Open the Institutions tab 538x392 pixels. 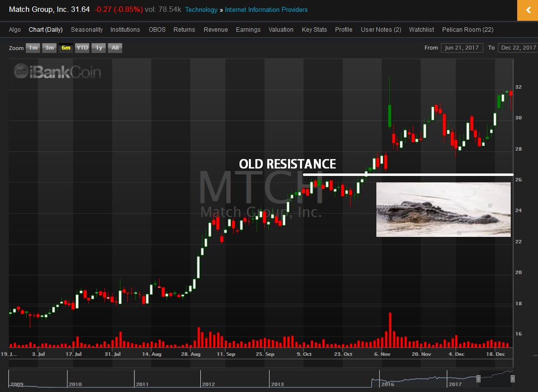click(x=125, y=30)
